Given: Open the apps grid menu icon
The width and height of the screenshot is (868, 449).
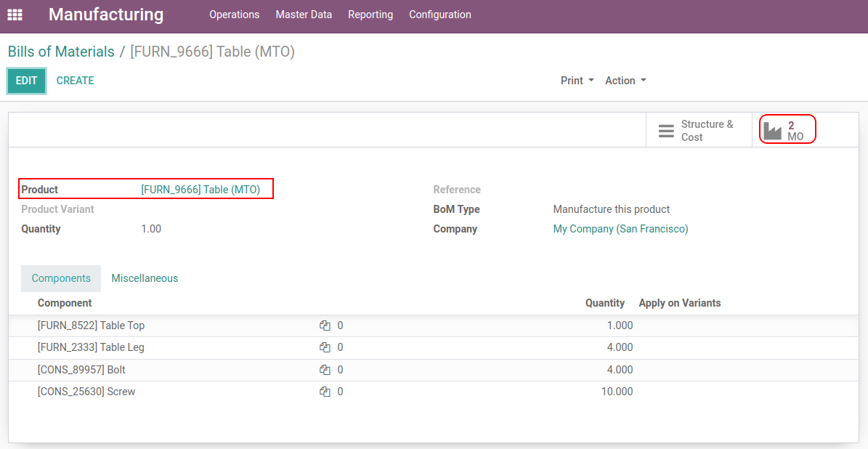Looking at the screenshot, I should (15, 15).
